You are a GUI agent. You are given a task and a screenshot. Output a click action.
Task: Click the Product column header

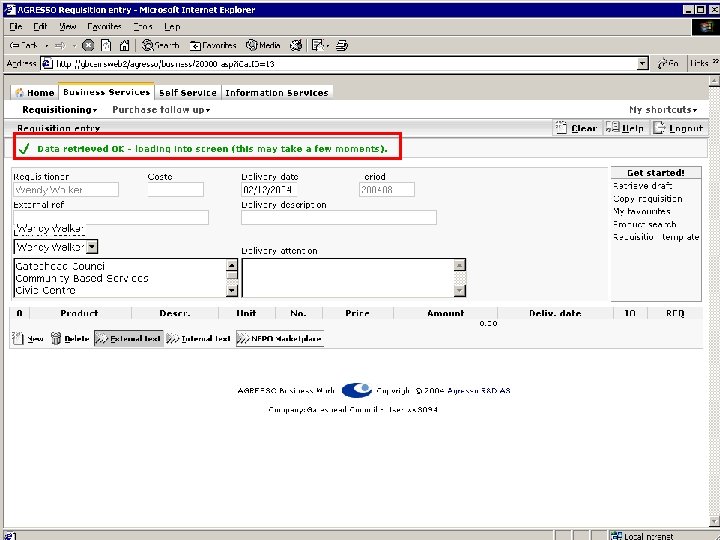pyautogui.click(x=79, y=313)
